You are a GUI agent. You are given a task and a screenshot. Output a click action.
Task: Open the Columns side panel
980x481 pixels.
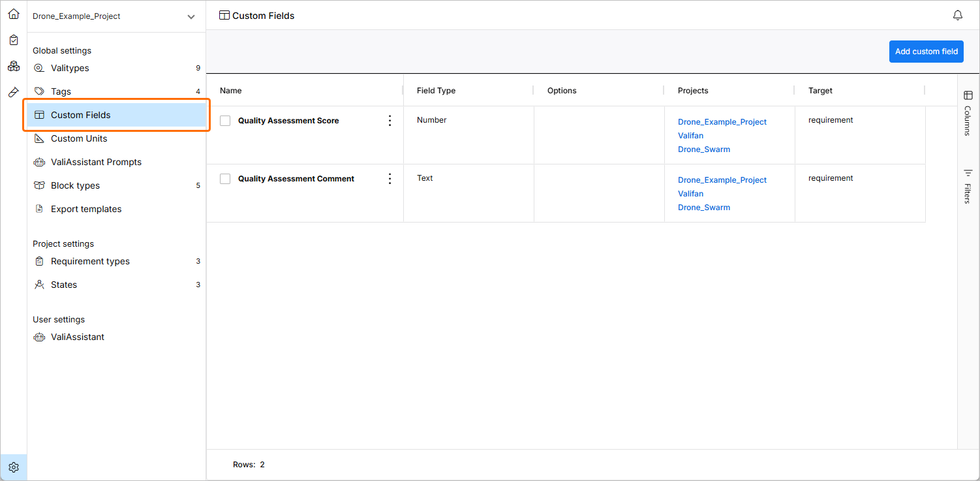coord(968,113)
